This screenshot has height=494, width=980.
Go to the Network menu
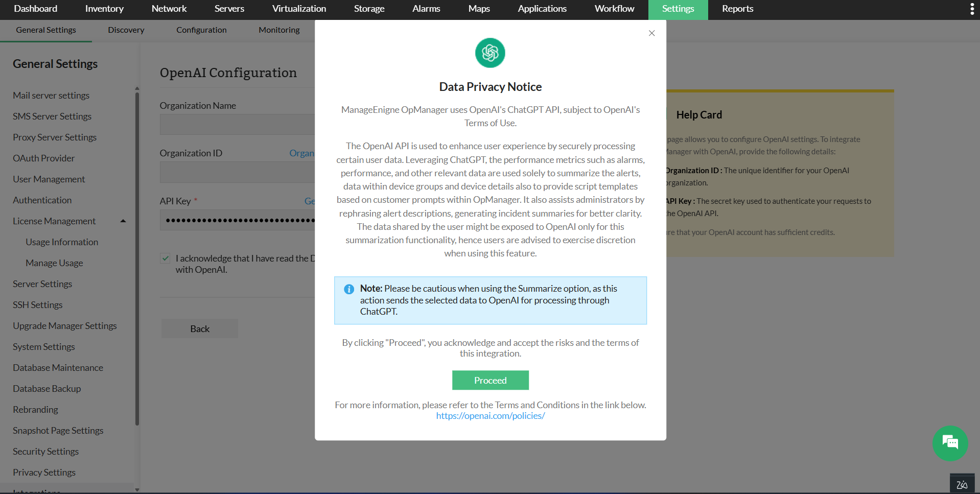coord(169,9)
